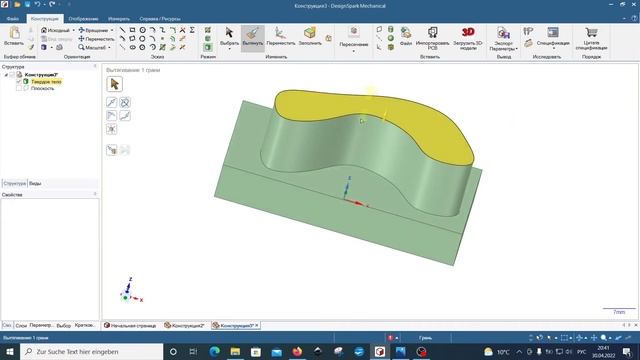The height and width of the screenshot is (360, 640).
Task: Click the Undo arrow in title bar
Action: [x=38, y=4]
